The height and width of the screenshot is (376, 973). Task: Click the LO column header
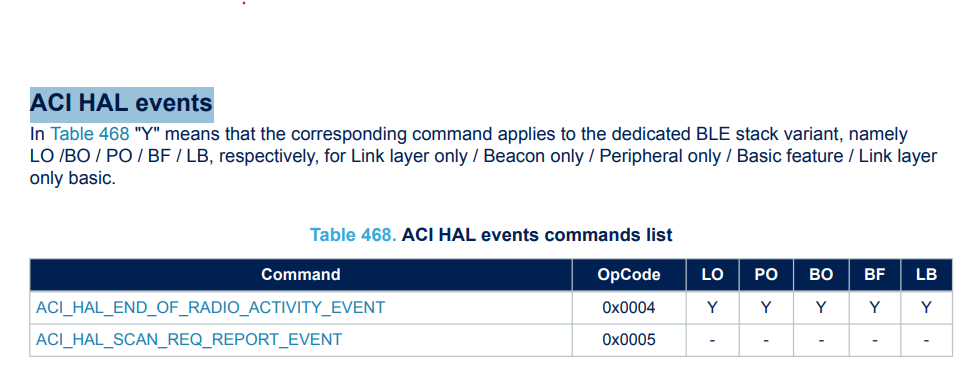tap(712, 274)
